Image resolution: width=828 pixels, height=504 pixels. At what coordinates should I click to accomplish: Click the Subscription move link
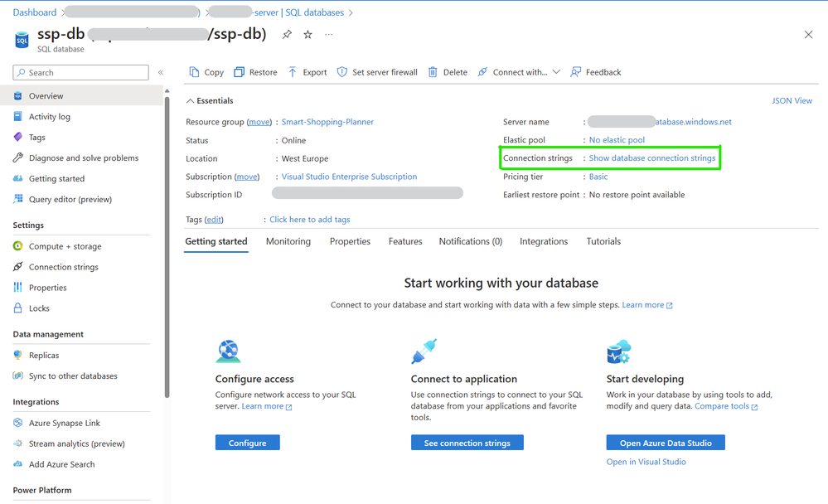coord(247,177)
